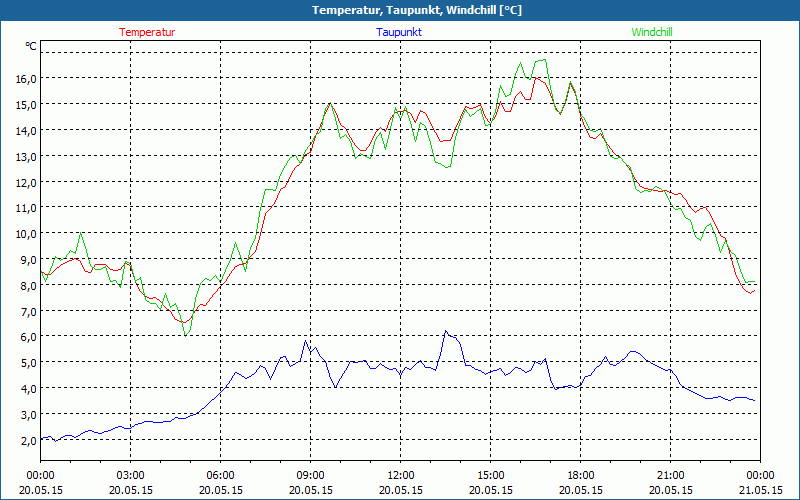Click the red Temperatur legend label
Screen dimensions: 800x500
(x=147, y=32)
